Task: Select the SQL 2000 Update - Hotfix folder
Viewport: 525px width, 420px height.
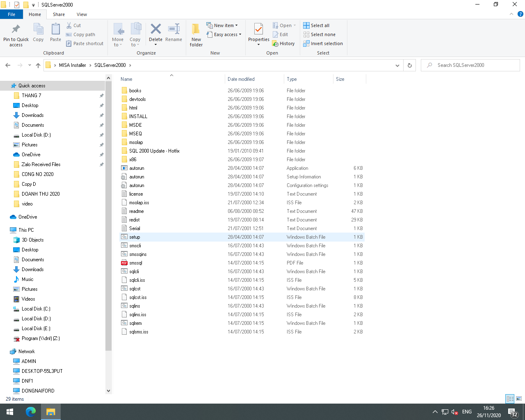Action: [x=154, y=151]
